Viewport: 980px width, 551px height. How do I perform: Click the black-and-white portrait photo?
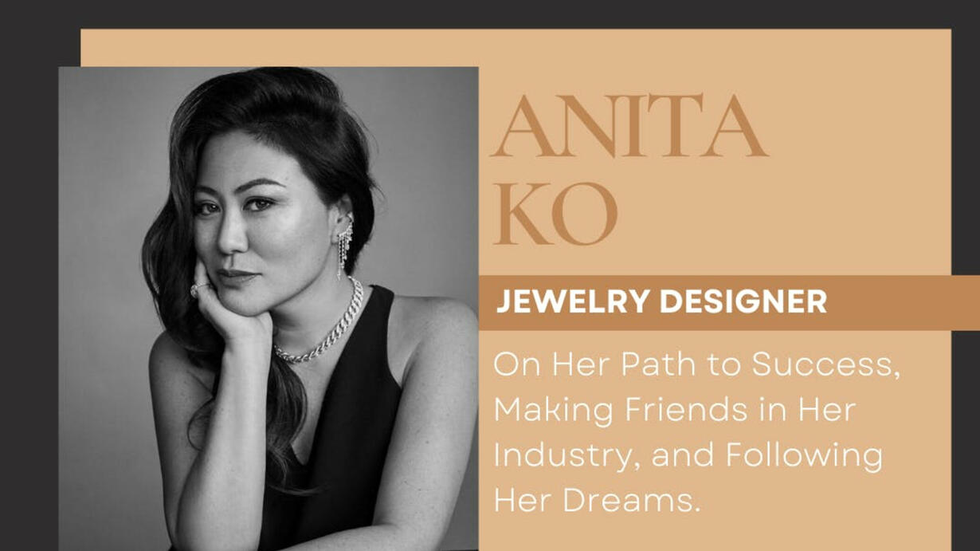269,309
